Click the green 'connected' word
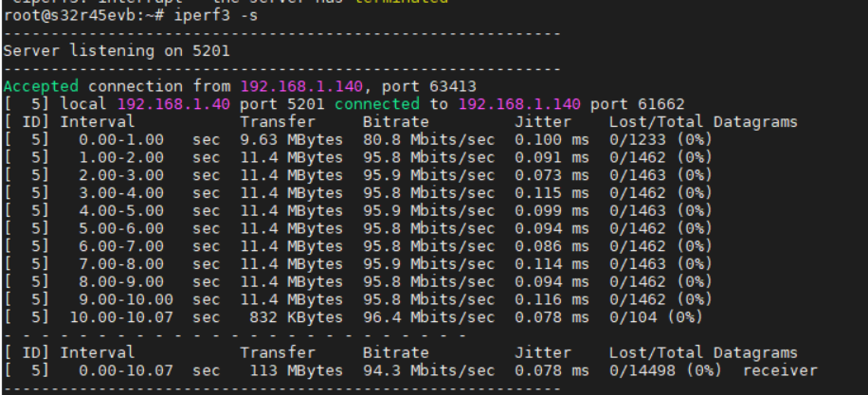Screen dimensions: 868x395 tap(377, 104)
